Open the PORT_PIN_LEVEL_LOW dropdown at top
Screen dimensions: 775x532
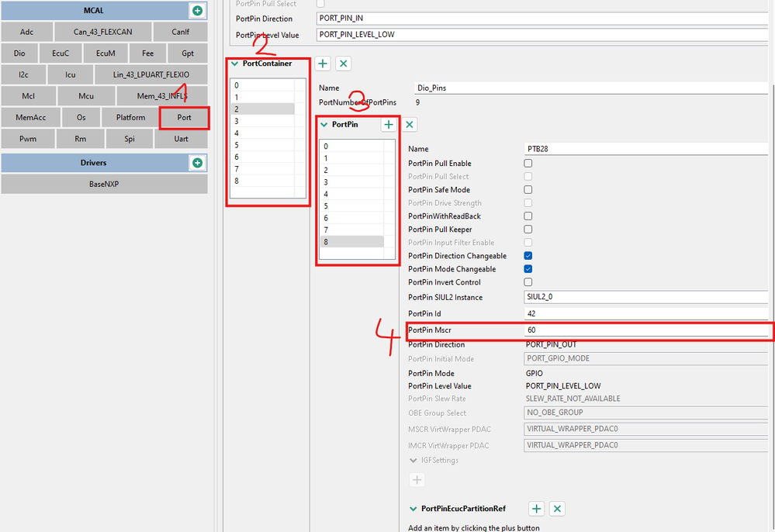542,35
